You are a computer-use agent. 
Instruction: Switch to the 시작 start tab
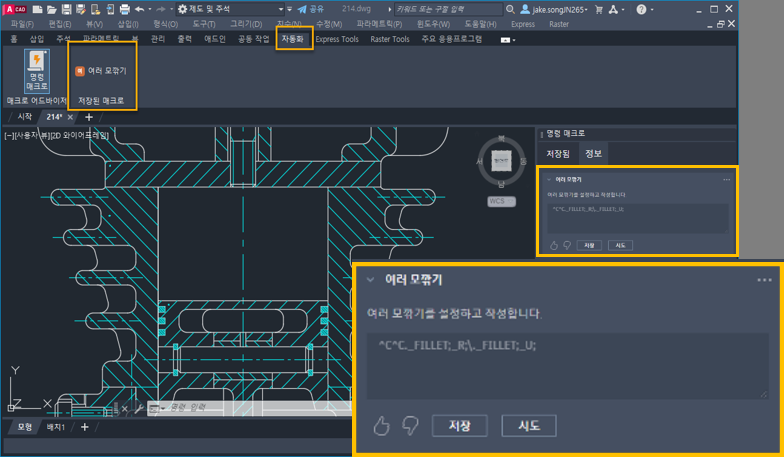pyautogui.click(x=24, y=117)
